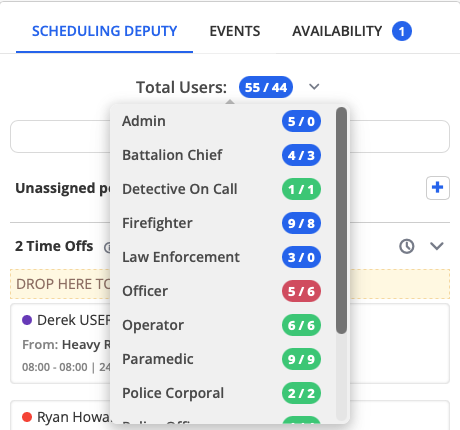Screen dimensions: 460x430
Task: Click the red Officer 5 / 6 badge
Action: coord(301,291)
